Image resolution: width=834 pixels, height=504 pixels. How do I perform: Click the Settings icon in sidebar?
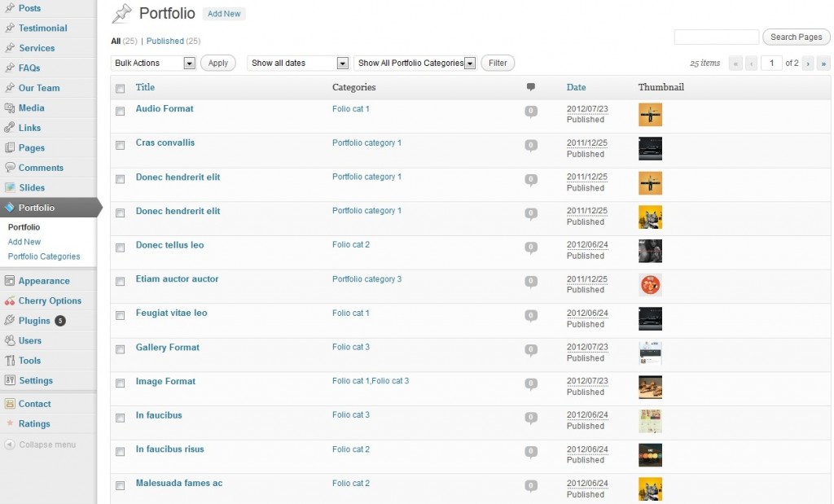pyautogui.click(x=10, y=380)
